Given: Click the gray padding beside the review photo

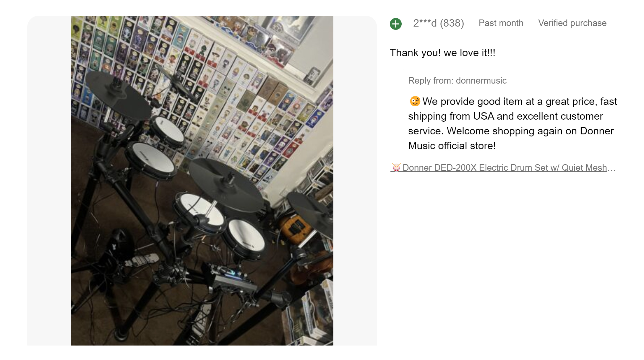Looking at the screenshot, I should tap(49, 180).
